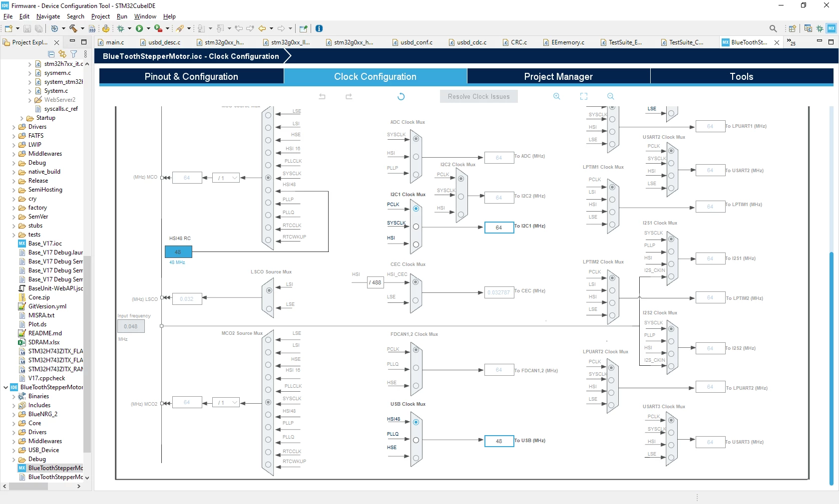The width and height of the screenshot is (839, 504).
Task: Open the MCO2 divider /1 dropdown
Action: pos(226,402)
